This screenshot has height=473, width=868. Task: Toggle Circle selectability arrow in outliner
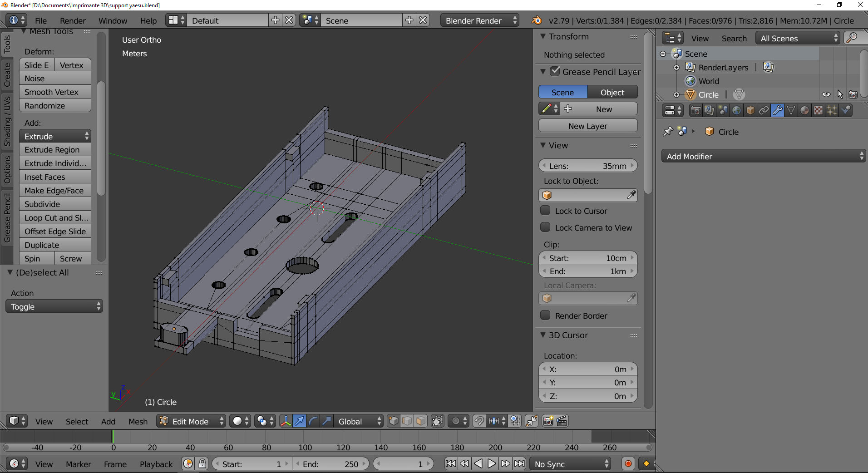840,94
